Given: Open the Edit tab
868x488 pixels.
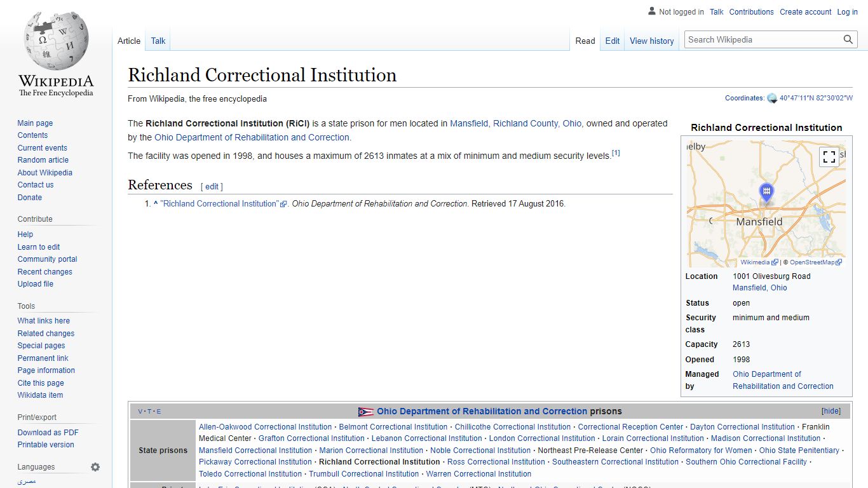Looking at the screenshot, I should tap(613, 41).
